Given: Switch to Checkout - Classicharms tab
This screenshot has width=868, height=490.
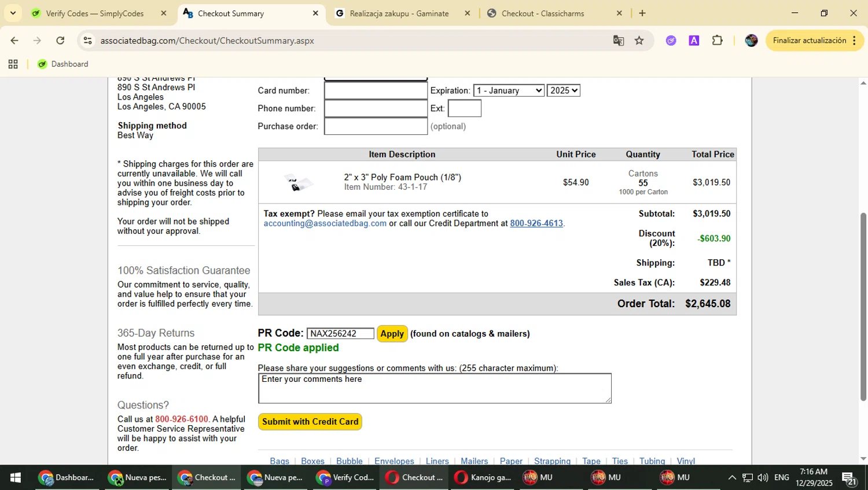Looking at the screenshot, I should [x=543, y=13].
